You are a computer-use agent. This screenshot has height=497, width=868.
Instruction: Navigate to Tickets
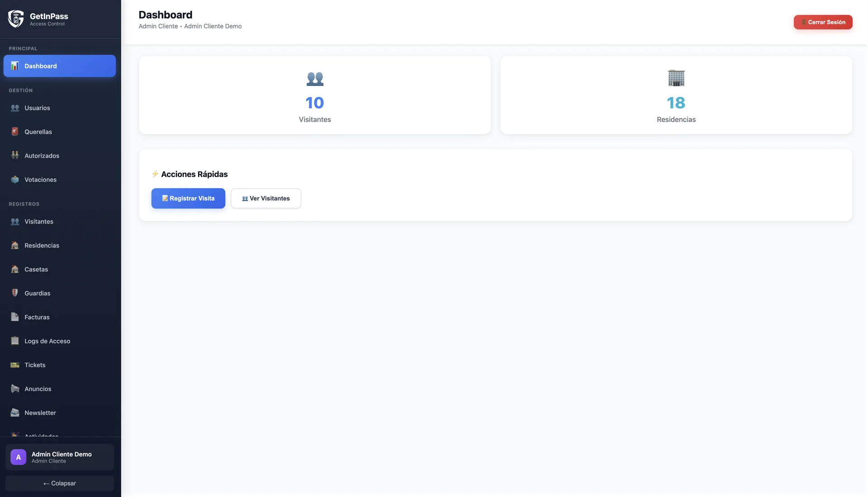point(60,365)
